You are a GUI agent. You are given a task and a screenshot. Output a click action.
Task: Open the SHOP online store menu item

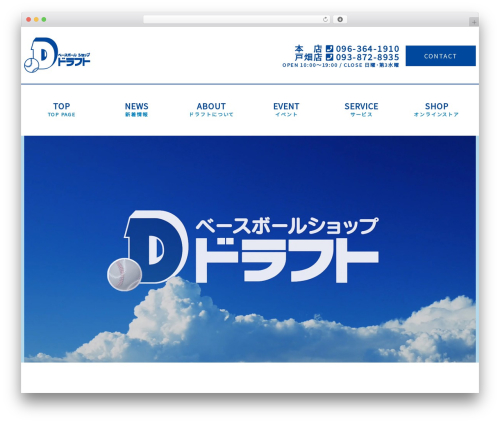[436, 110]
